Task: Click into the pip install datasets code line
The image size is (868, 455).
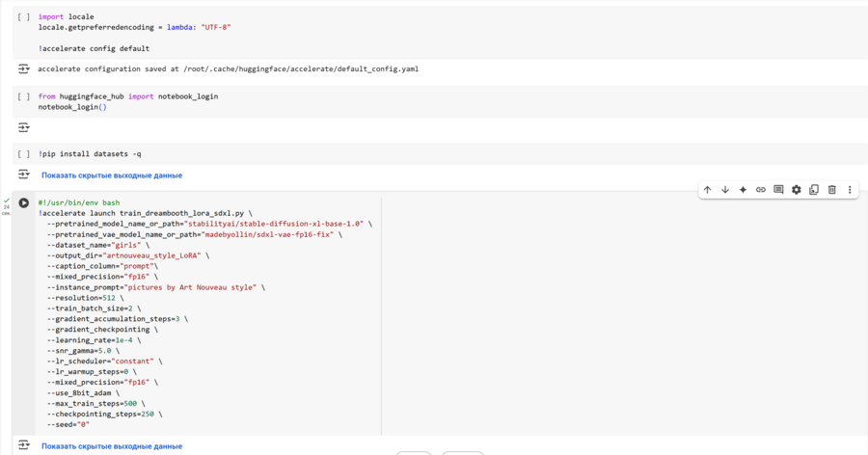Action: [x=90, y=153]
